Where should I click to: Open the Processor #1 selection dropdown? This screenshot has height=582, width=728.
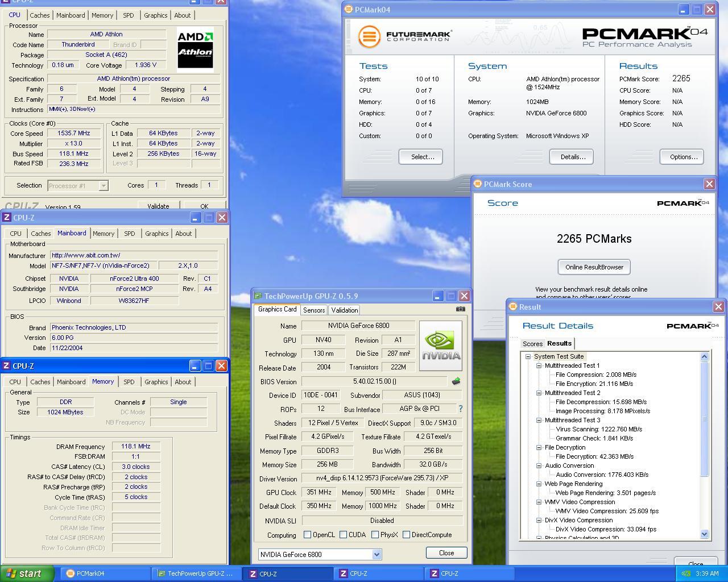click(104, 186)
